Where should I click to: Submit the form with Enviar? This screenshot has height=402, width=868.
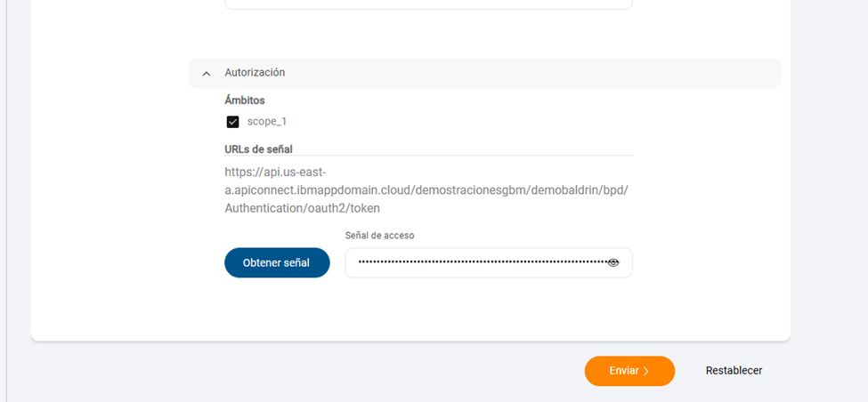tap(629, 371)
